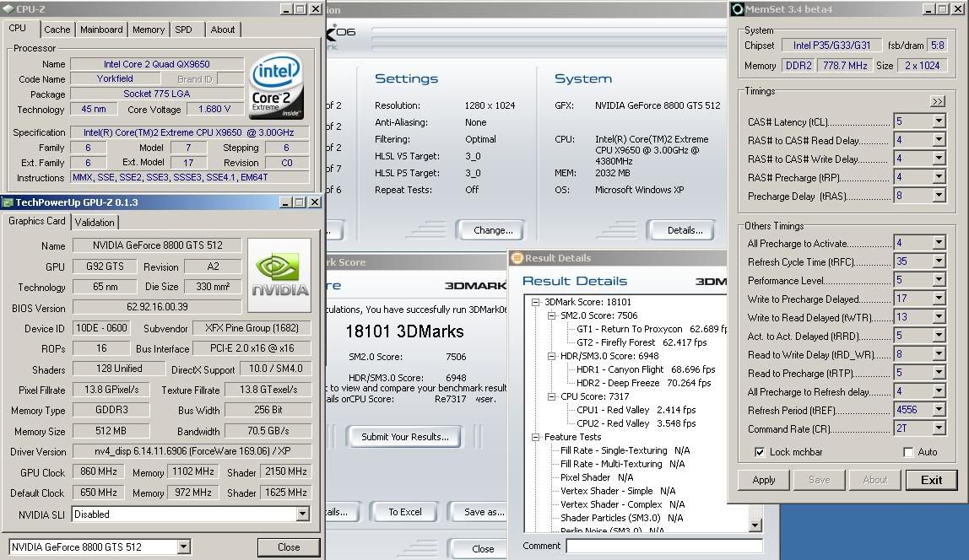Open the RAS# Precharge (tRP) dropdown
Screen dimensions: 969x560
pyautogui.click(x=939, y=176)
